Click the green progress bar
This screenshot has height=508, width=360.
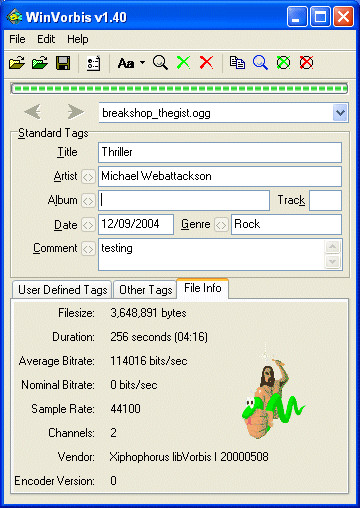click(180, 89)
